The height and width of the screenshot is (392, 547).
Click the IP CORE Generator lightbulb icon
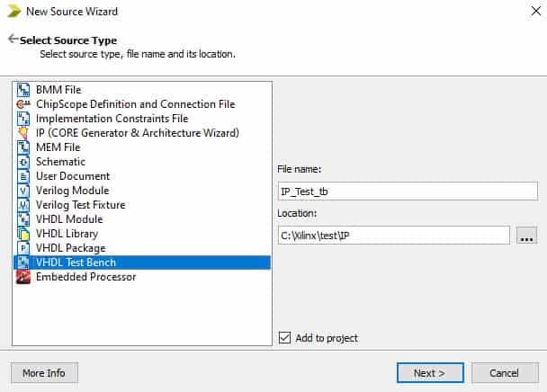pos(23,133)
